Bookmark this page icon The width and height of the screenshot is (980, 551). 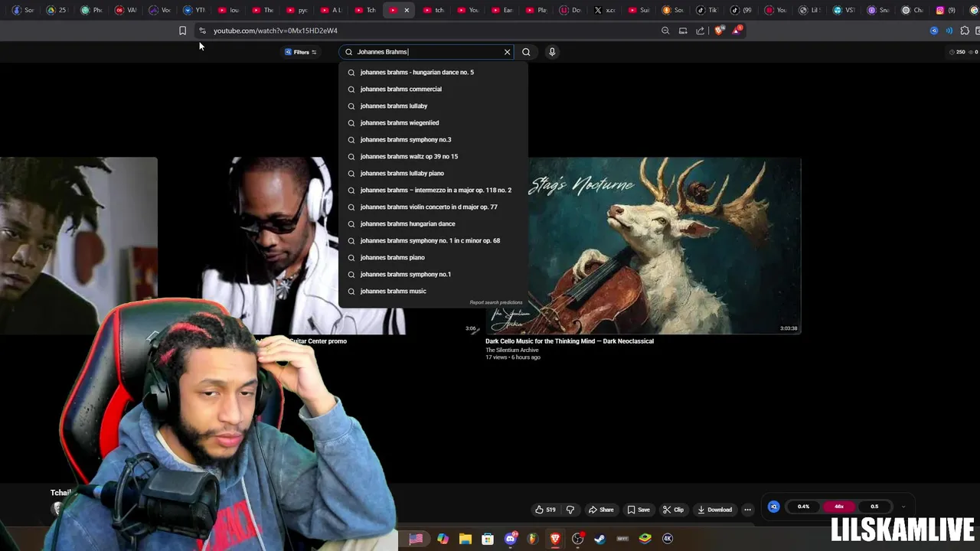[182, 31]
